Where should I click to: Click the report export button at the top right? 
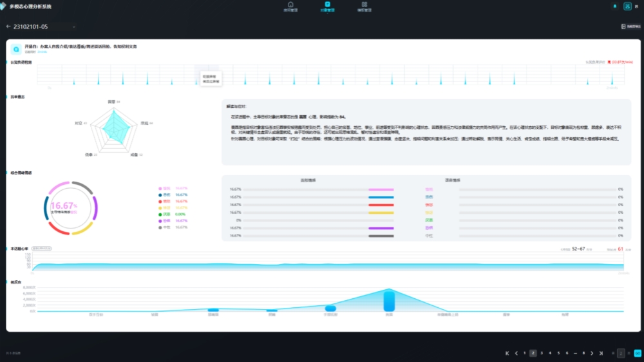click(x=631, y=26)
